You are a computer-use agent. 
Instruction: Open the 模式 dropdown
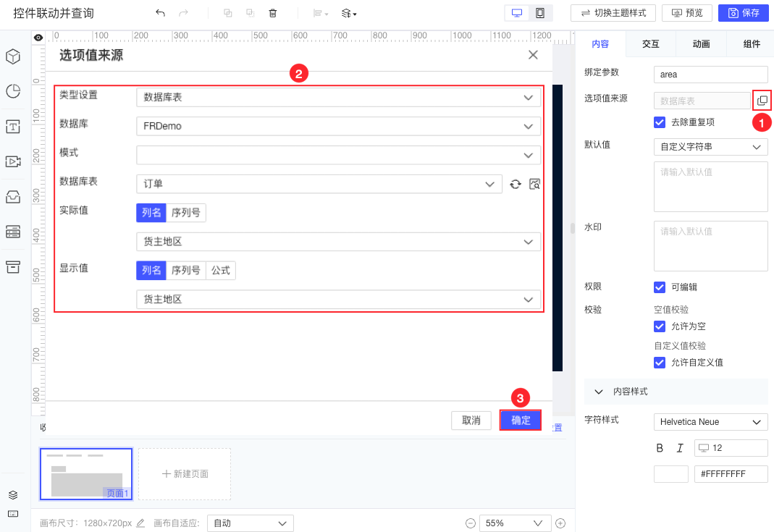(338, 155)
